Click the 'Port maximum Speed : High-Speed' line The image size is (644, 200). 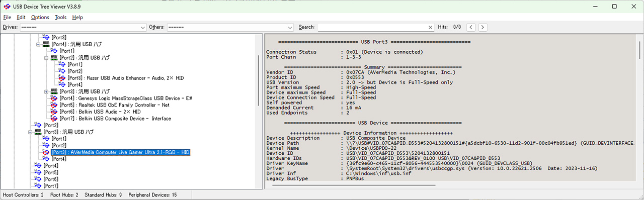click(x=321, y=87)
